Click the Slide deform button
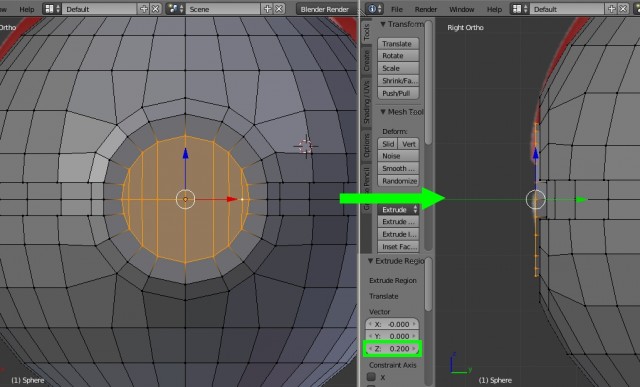 [387, 144]
